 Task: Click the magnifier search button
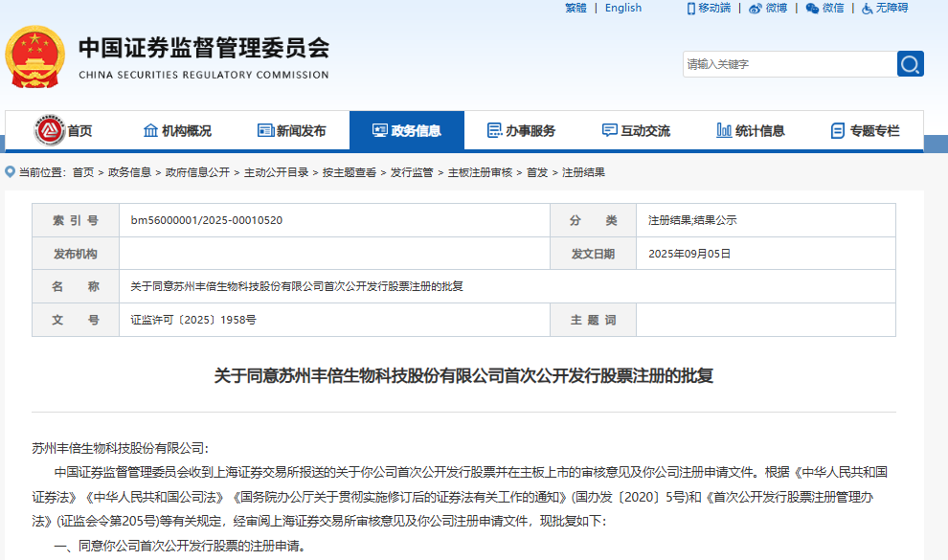tap(910, 64)
